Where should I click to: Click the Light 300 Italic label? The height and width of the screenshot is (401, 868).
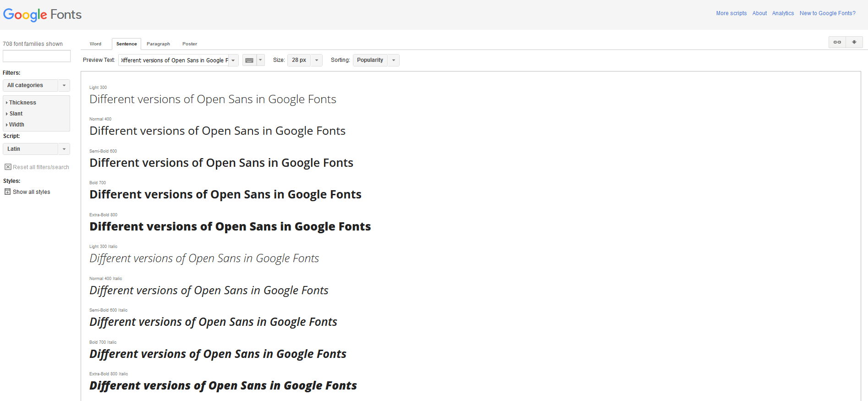[103, 247]
